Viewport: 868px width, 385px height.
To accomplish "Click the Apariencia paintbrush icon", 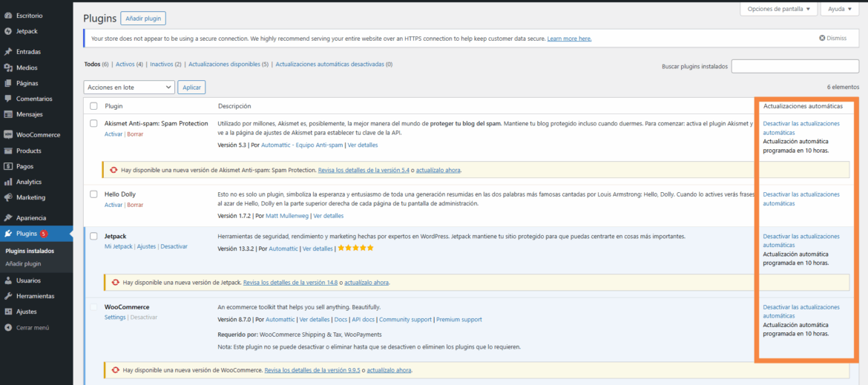I will (7, 218).
